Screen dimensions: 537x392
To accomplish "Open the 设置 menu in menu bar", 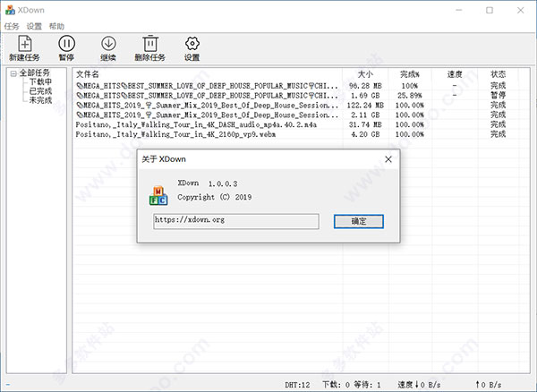I will pyautogui.click(x=34, y=26).
